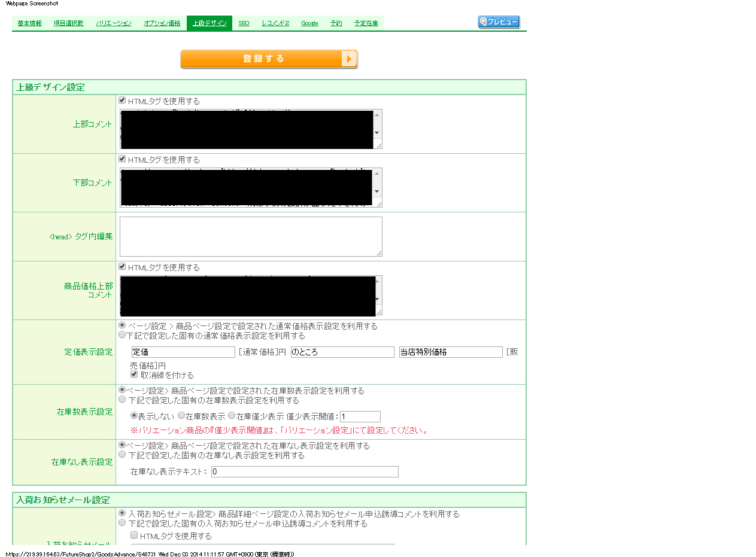Click the input field containing 定価
This screenshot has height=557, width=756.
click(x=183, y=352)
